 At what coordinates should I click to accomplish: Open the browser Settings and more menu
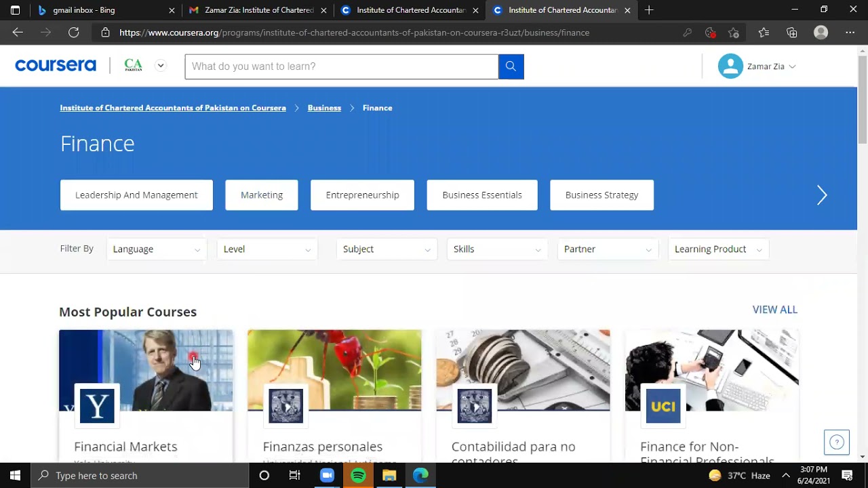(850, 33)
